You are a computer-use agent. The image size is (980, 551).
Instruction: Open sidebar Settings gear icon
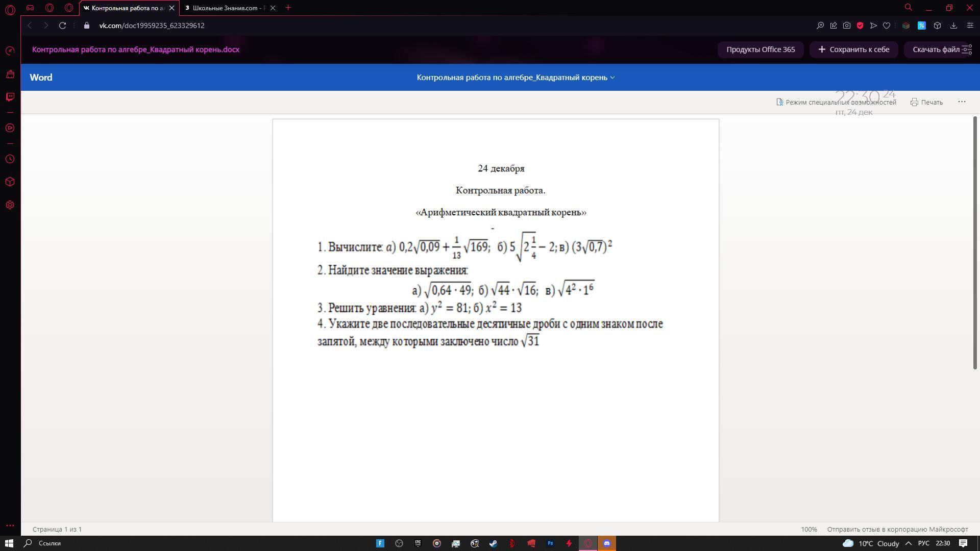[x=10, y=205]
